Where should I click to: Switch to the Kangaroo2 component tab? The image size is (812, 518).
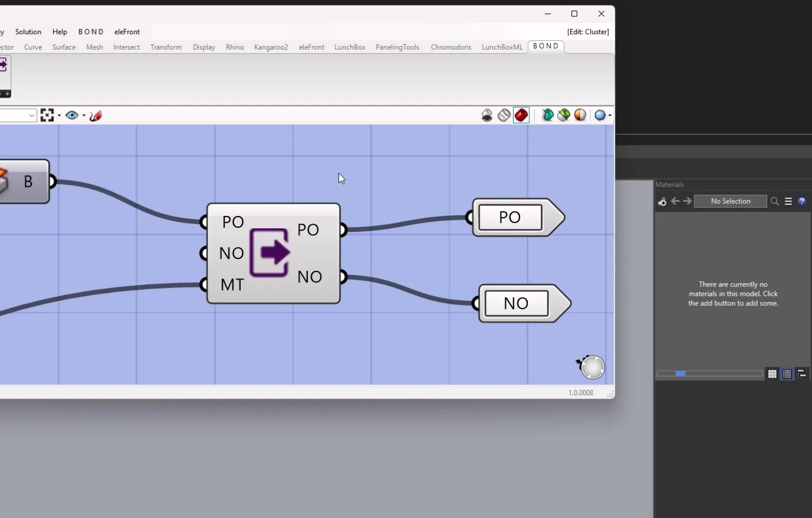pos(271,47)
